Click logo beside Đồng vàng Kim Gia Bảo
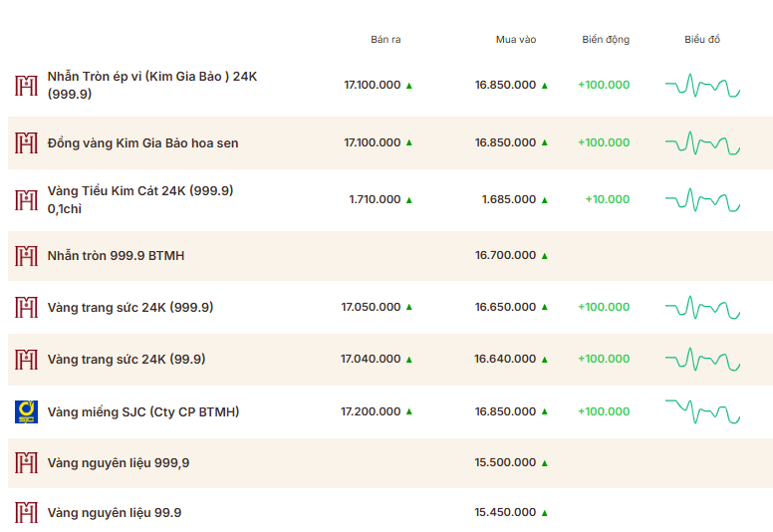 pos(26,142)
